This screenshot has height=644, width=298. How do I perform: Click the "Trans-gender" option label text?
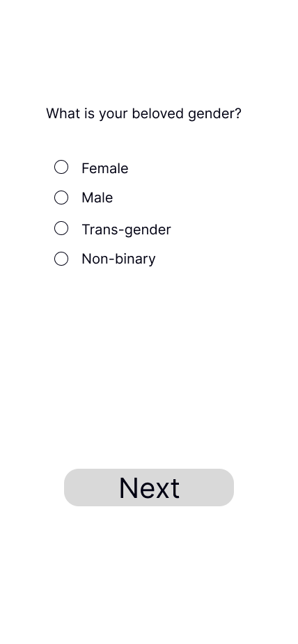coord(126,230)
